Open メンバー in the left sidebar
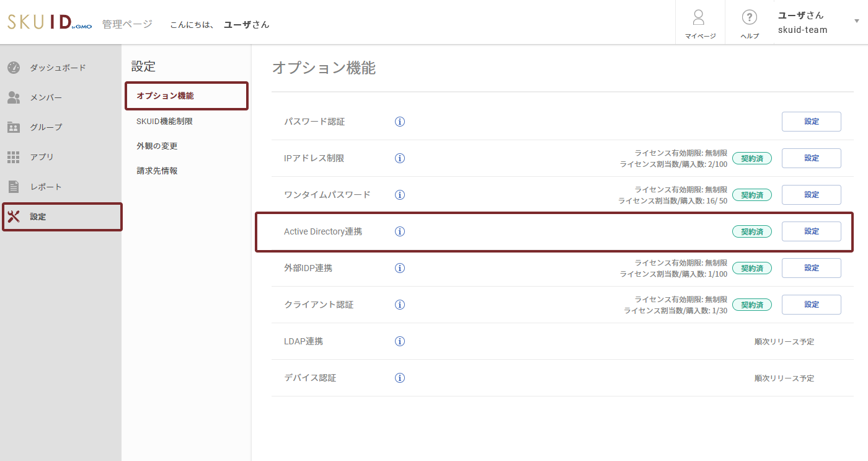Viewport: 868px width, 461px height. (x=45, y=97)
